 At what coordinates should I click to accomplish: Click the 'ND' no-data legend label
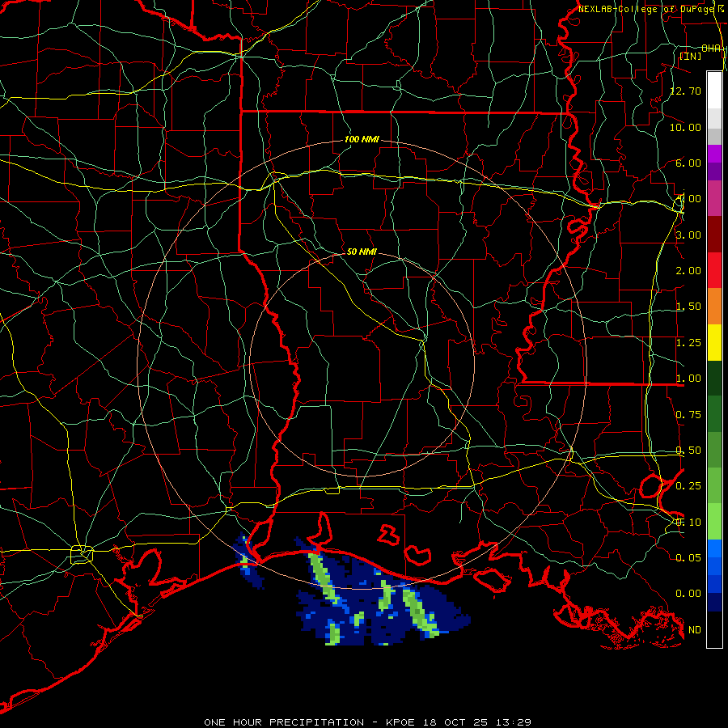[695, 630]
